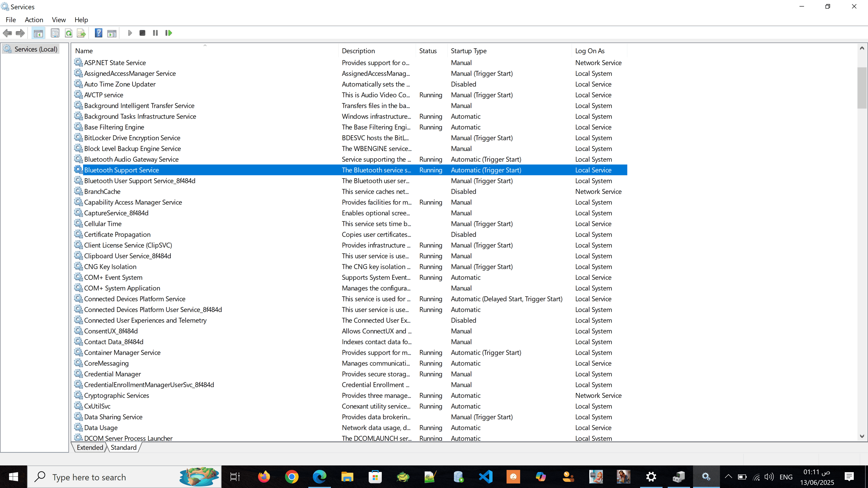Image resolution: width=868 pixels, height=488 pixels.
Task: Click the Pause Service toolbar icon
Action: pos(155,33)
